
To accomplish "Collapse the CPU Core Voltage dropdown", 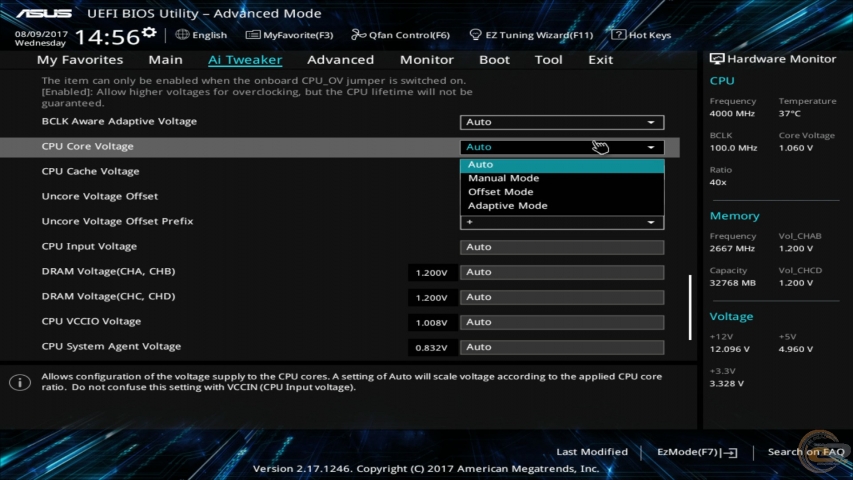I will click(562, 147).
